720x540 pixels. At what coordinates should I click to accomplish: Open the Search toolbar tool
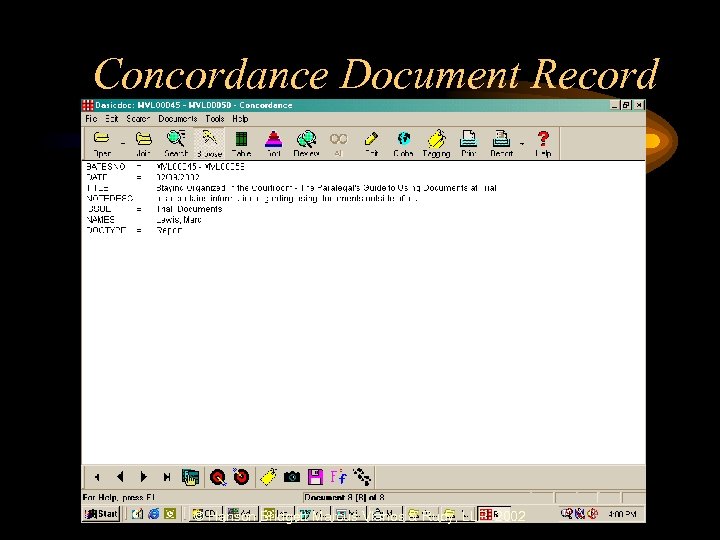176,143
